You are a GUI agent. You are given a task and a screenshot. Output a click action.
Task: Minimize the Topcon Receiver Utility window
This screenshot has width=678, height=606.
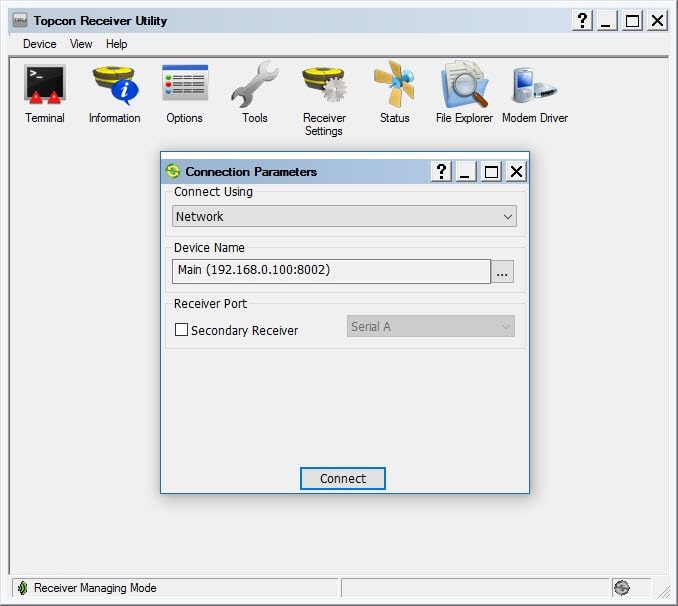coord(607,20)
